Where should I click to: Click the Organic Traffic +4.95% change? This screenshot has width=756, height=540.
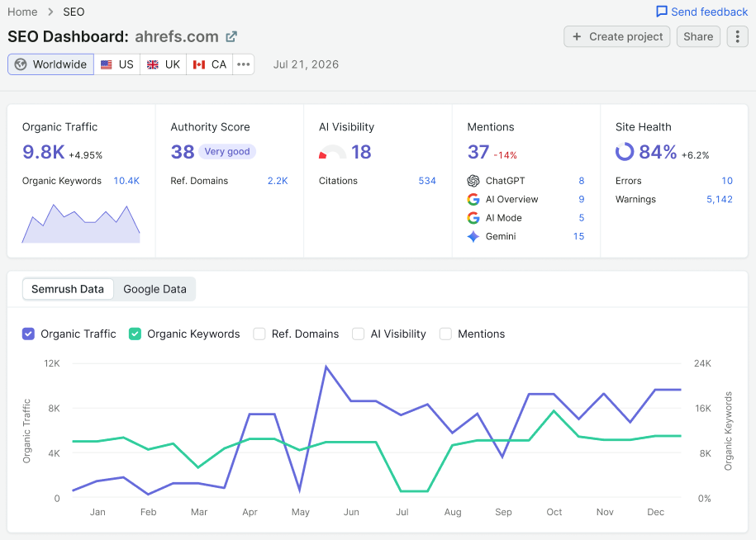86,155
